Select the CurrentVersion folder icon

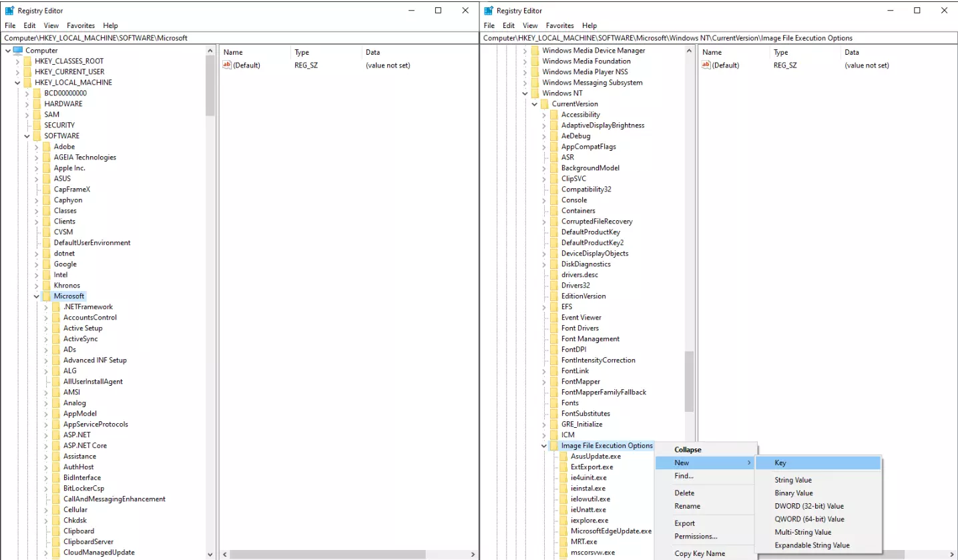point(544,104)
